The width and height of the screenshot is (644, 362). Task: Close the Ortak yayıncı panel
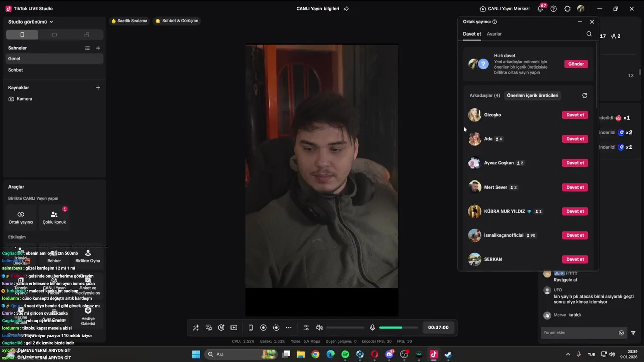tap(592, 22)
